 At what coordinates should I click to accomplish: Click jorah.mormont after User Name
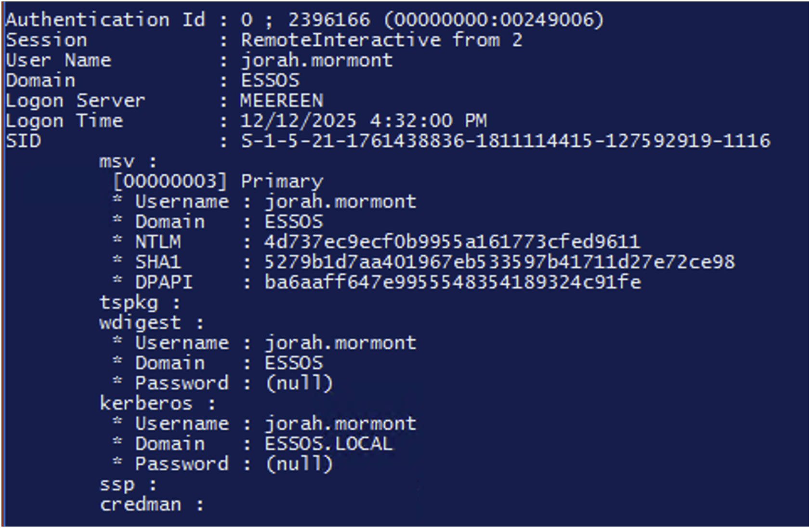point(317,61)
